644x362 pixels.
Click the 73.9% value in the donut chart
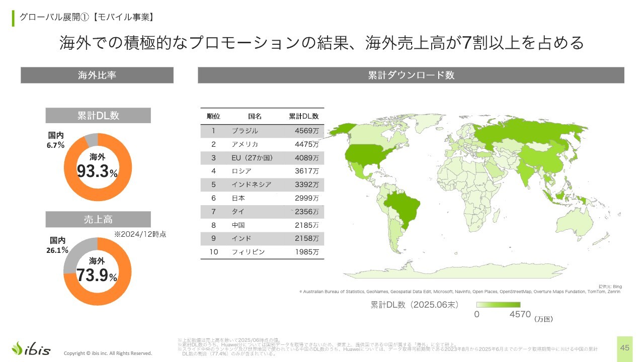[x=97, y=276]
